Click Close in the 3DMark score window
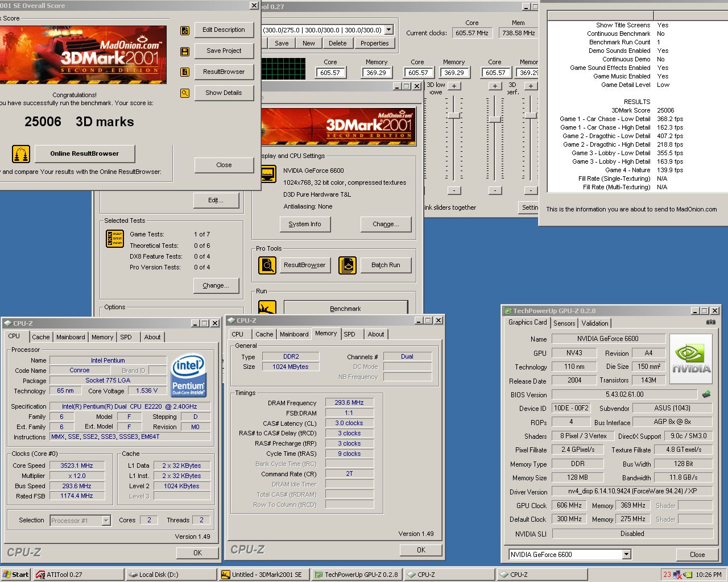 224,165
